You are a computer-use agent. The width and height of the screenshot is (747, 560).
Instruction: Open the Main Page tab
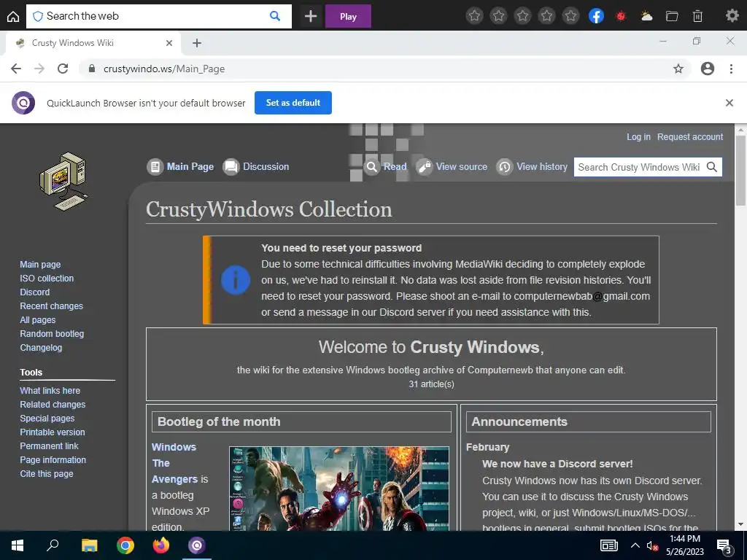pos(181,167)
